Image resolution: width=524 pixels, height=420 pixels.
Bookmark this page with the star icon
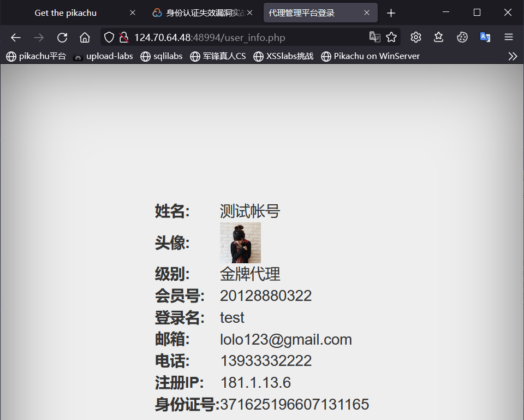[x=391, y=37]
